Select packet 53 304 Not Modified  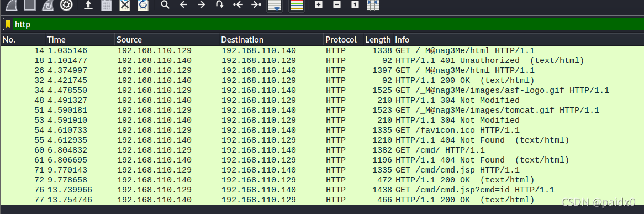(322, 120)
